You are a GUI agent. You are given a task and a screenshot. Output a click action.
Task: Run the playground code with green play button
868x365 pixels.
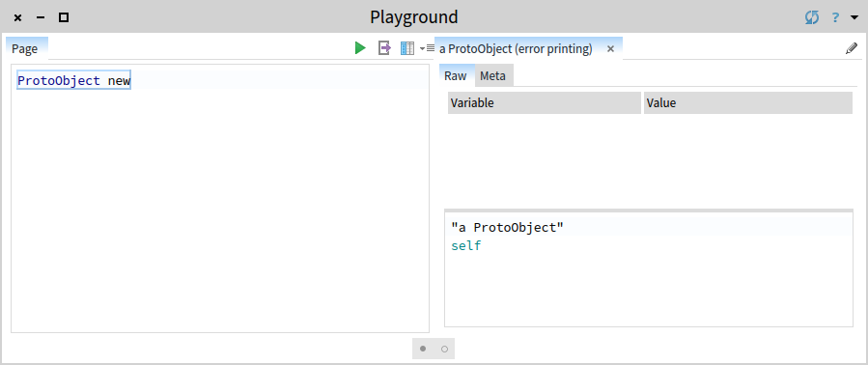pyautogui.click(x=360, y=48)
